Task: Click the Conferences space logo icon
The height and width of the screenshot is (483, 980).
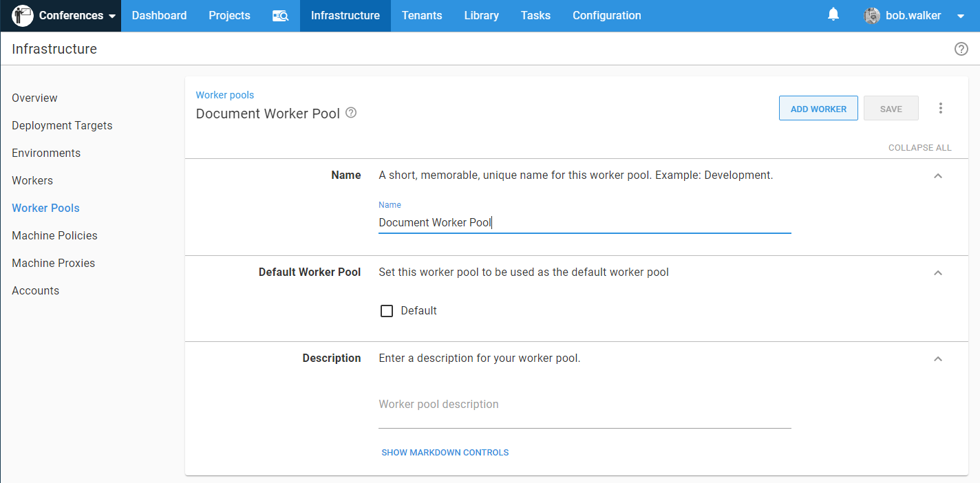Action: 23,15
